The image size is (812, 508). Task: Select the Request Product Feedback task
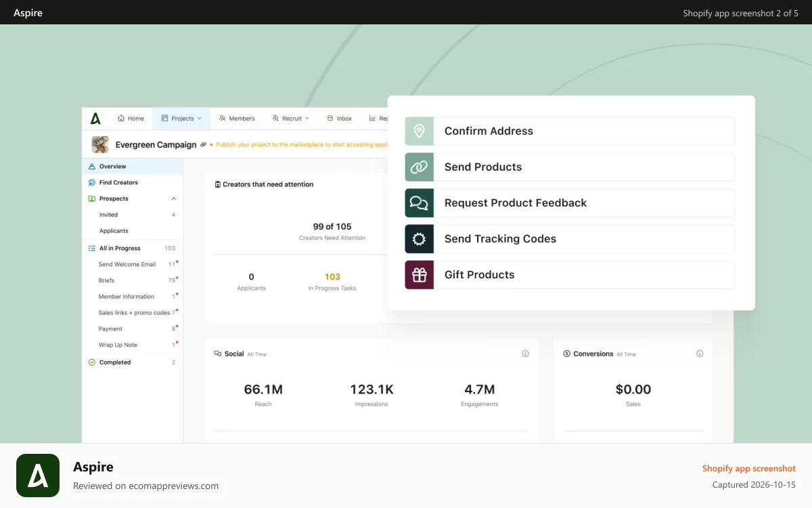click(570, 203)
